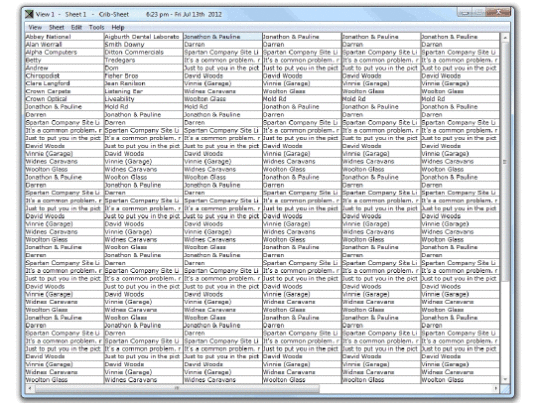Select Darren cell right of Smith Downy

coord(222,44)
